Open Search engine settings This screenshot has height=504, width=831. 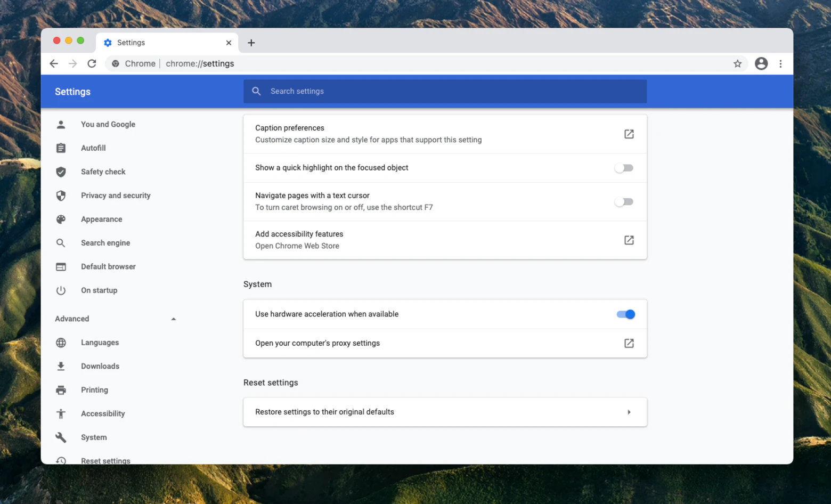tap(105, 243)
